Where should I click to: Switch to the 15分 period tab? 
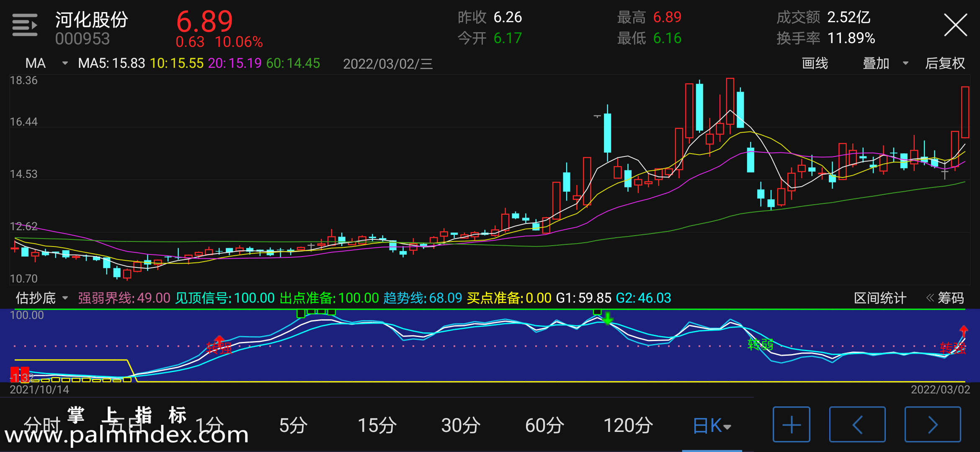377,425
